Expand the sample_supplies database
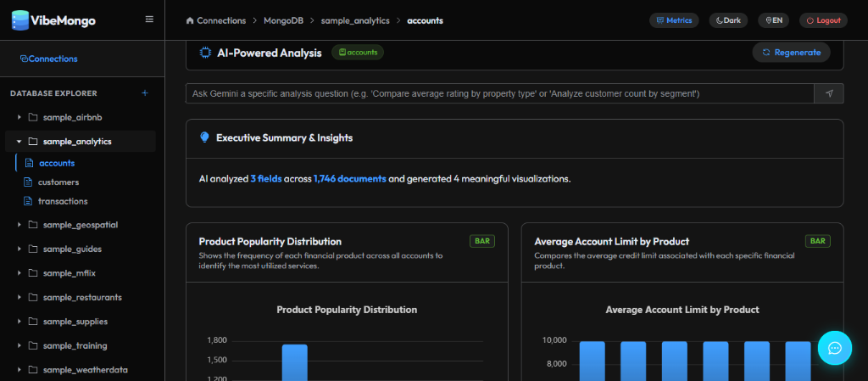This screenshot has height=381, width=868. [19, 322]
